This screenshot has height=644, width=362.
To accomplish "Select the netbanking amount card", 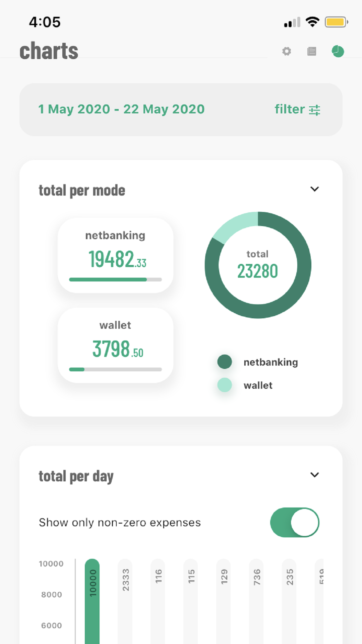I will coord(116,255).
